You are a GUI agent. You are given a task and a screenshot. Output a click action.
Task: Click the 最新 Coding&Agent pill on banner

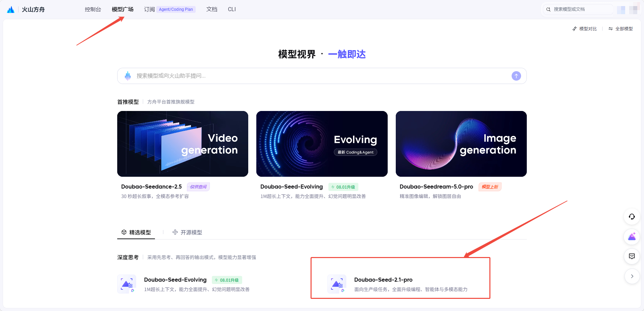coord(355,152)
